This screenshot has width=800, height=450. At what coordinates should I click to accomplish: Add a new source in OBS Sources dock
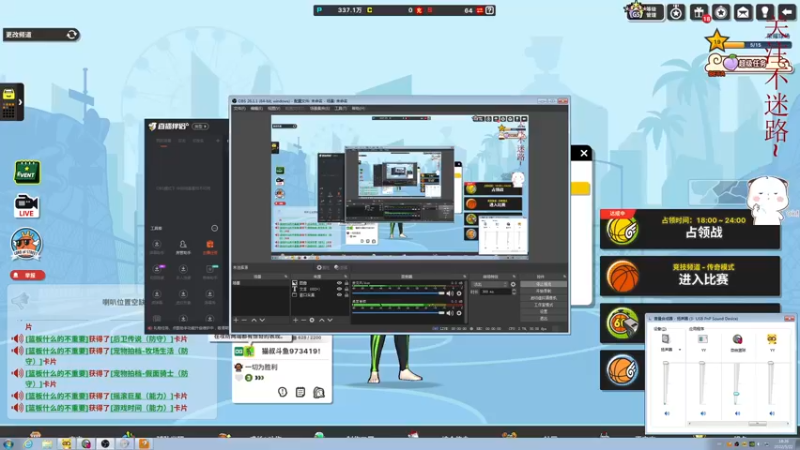pyautogui.click(x=295, y=320)
